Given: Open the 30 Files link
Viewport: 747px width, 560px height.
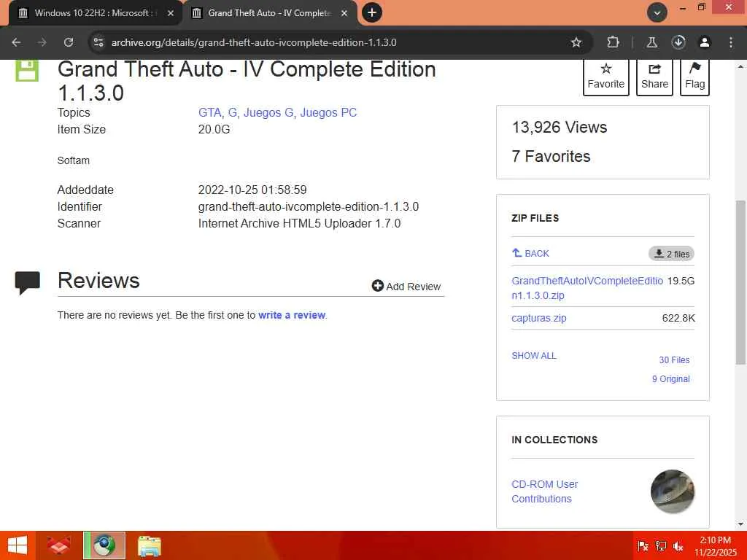Looking at the screenshot, I should tap(674, 360).
